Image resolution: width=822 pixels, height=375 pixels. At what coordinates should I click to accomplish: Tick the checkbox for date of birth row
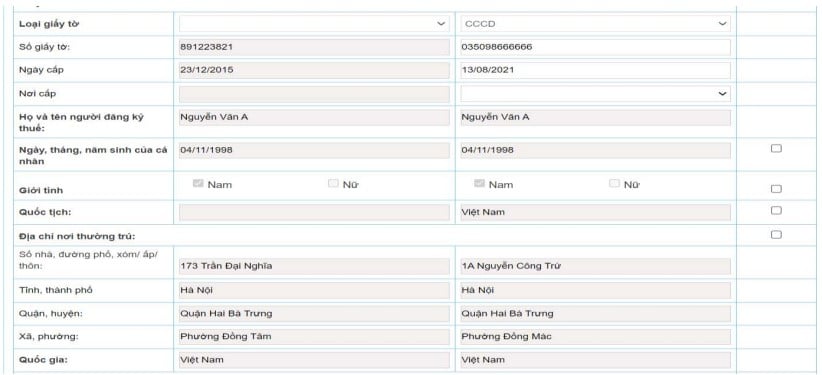click(x=776, y=148)
